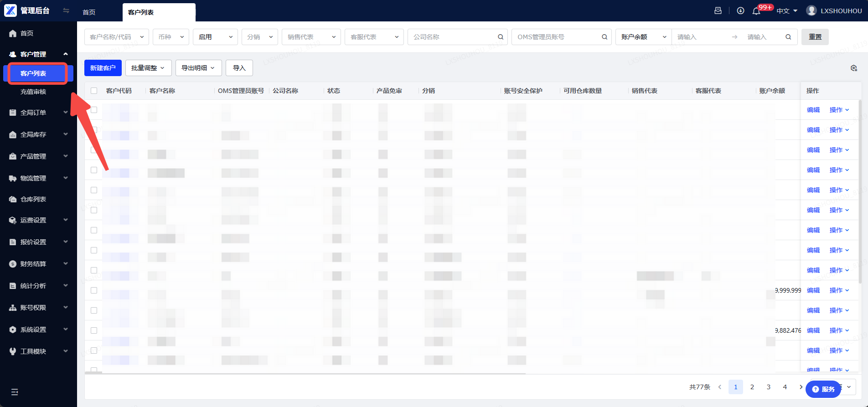Click 编辑 link in the first row
The width and height of the screenshot is (868, 407).
[813, 110]
